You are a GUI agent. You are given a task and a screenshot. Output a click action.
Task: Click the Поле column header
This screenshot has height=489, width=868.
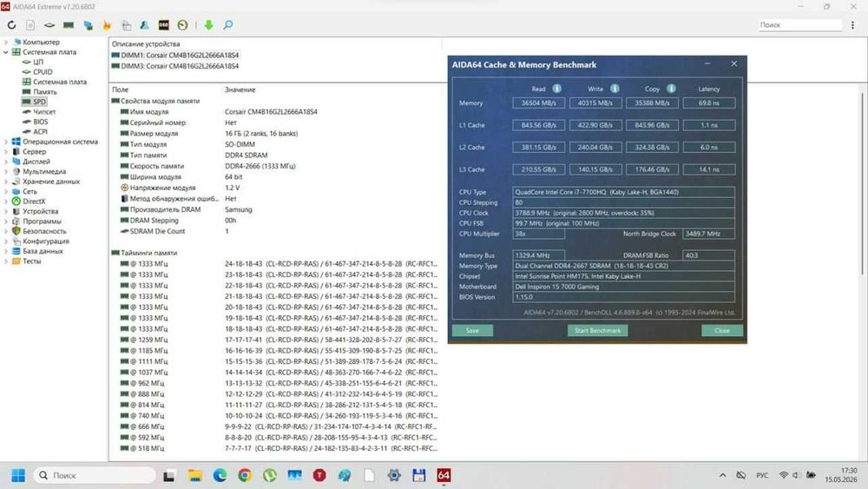coord(120,89)
